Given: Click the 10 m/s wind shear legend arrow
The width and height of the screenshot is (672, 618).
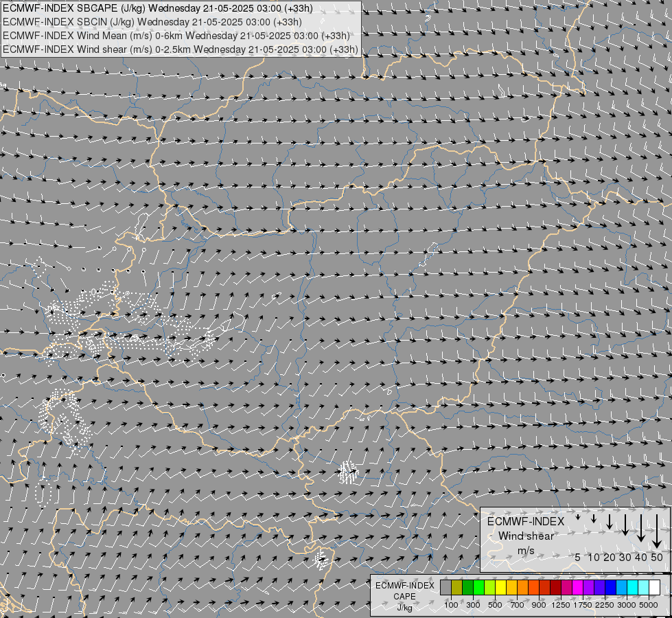Looking at the screenshot, I should pyautogui.click(x=594, y=518).
